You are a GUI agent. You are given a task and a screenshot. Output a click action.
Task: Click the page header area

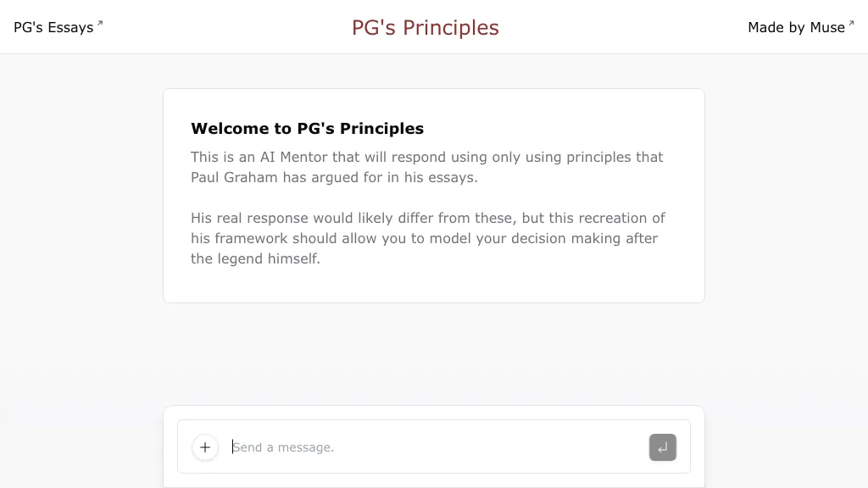click(x=434, y=26)
